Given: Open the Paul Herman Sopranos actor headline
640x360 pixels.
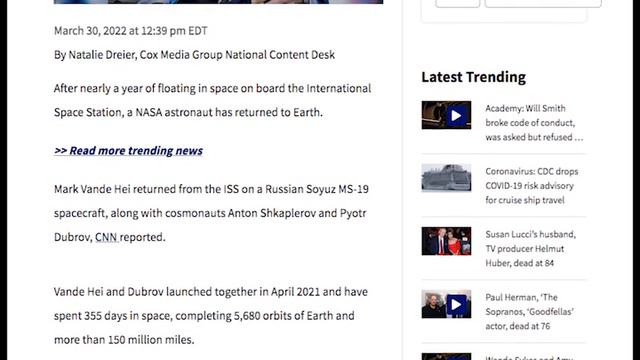Looking at the screenshot, I should [529, 311].
